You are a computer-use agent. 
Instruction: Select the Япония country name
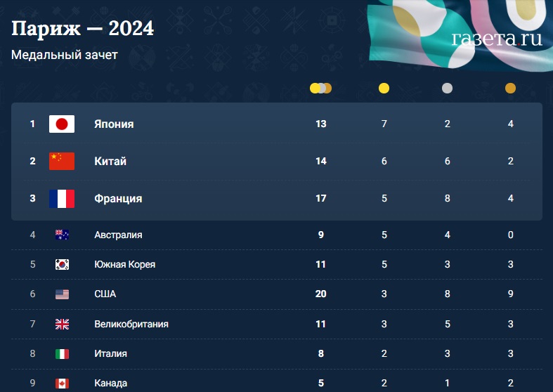coord(114,124)
